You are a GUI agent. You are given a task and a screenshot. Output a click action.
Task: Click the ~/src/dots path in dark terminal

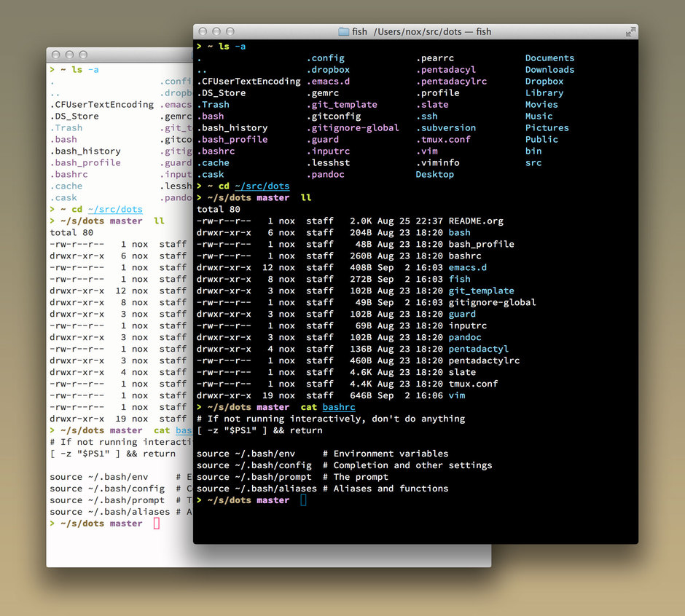tap(262, 186)
